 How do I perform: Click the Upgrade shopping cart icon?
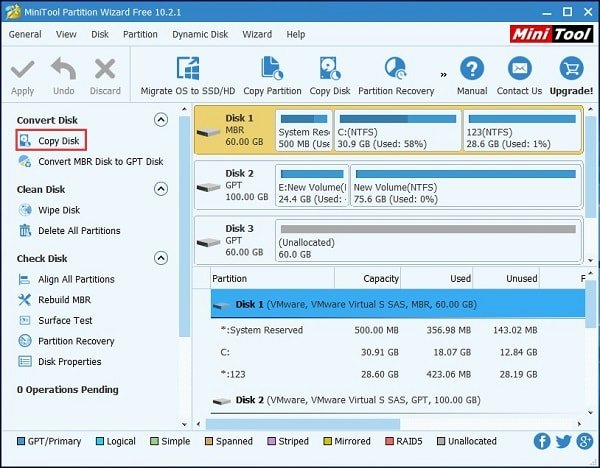[x=571, y=68]
